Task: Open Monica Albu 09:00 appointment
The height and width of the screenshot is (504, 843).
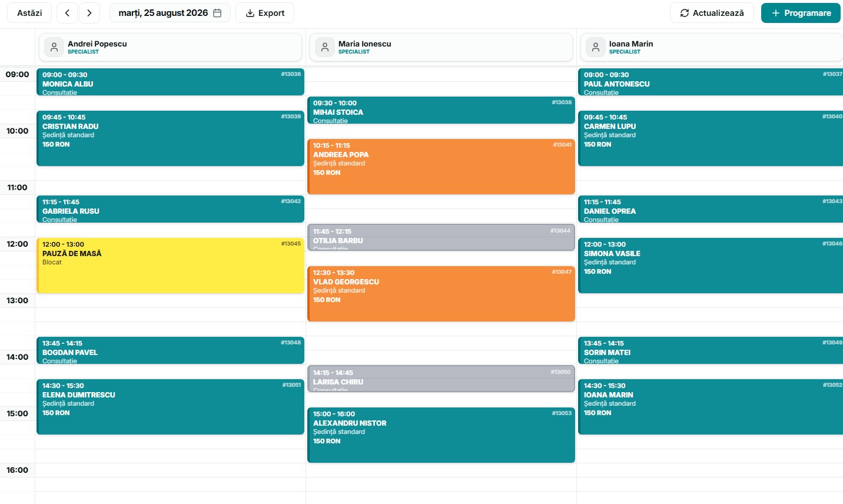Action: (170, 82)
